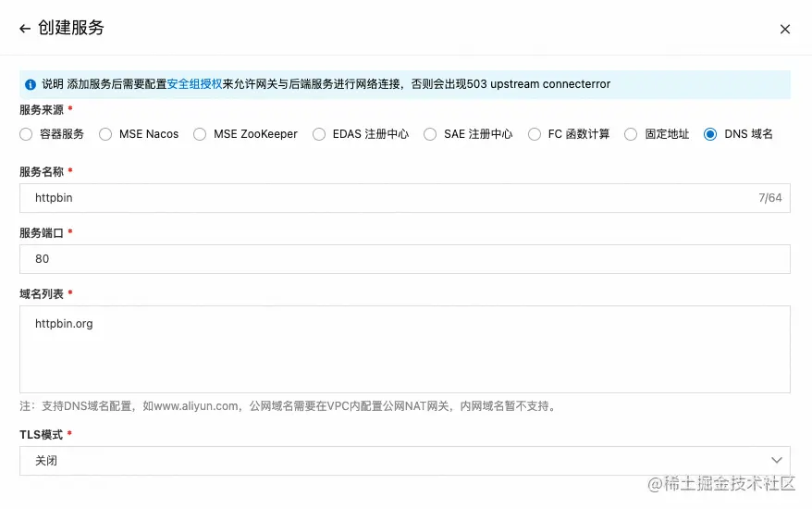Viewport: 812px width, 509px height.
Task: Click the 服务端口 field showing 80
Action: point(405,259)
